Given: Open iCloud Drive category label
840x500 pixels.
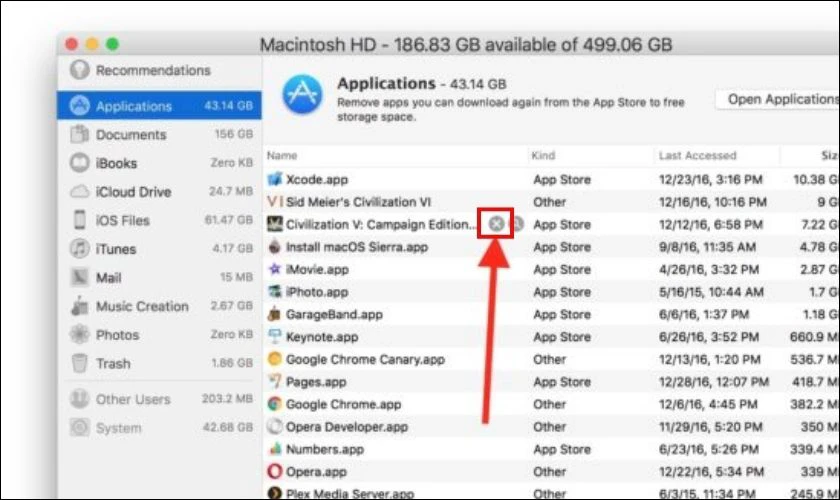Looking at the screenshot, I should 133,192.
